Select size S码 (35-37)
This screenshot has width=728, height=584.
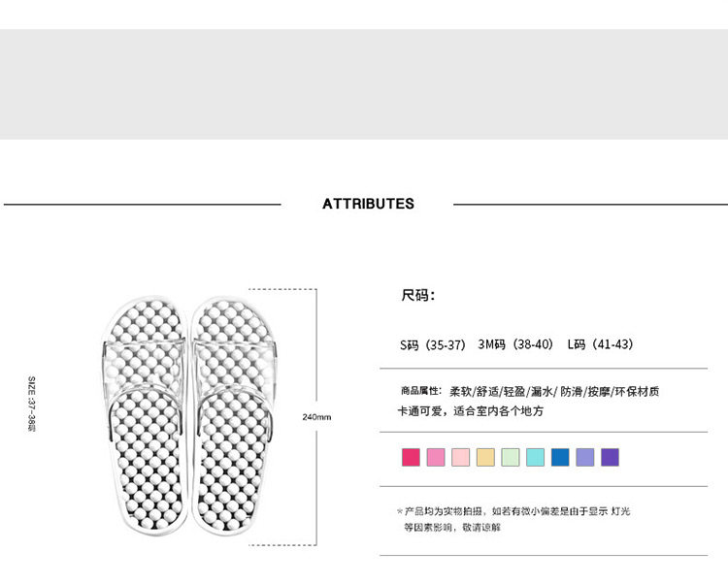[x=433, y=344]
